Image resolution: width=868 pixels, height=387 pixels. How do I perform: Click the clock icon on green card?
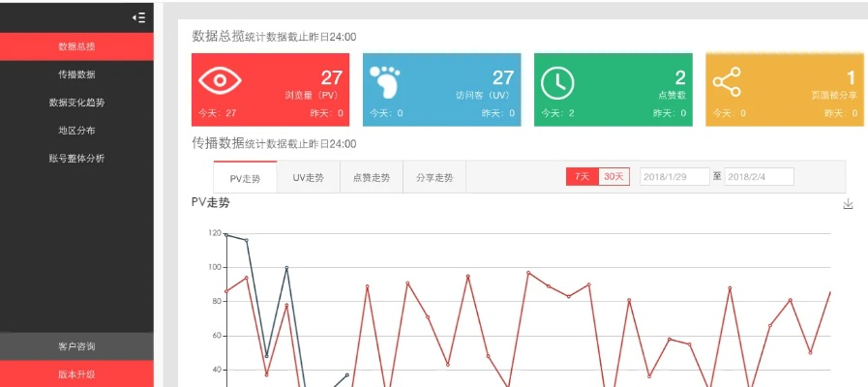(x=556, y=82)
